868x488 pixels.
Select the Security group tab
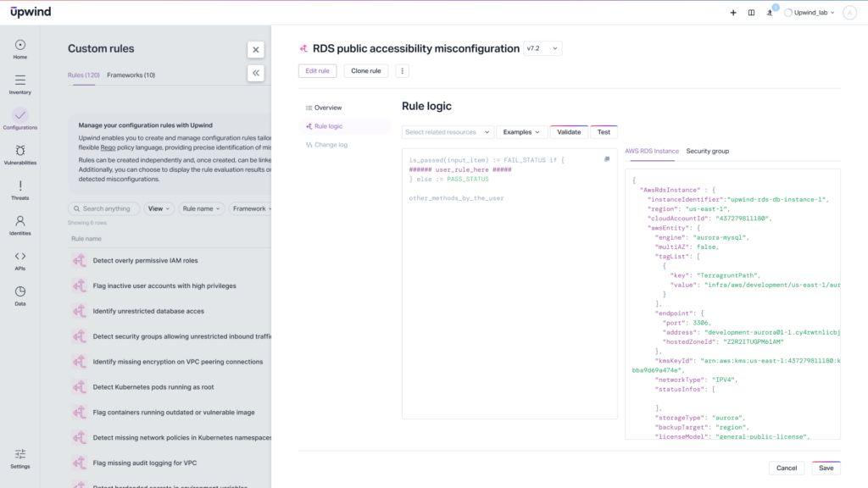click(x=708, y=151)
